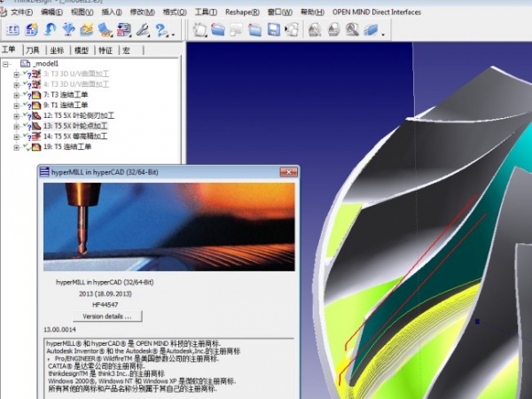
Task: Expand job 14: T5 5X tree node
Action: tap(16, 137)
